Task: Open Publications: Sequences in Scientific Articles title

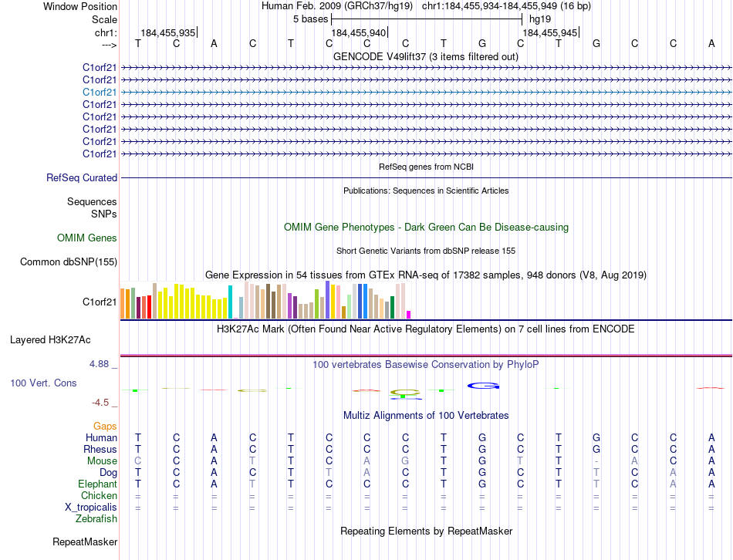Action: (x=426, y=191)
